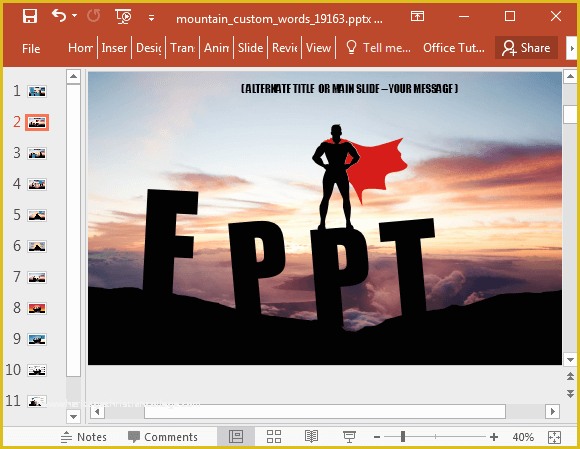Viewport: 580px width, 449px height.
Task: Click horizontal scrollbar left arrow
Action: tap(97, 411)
